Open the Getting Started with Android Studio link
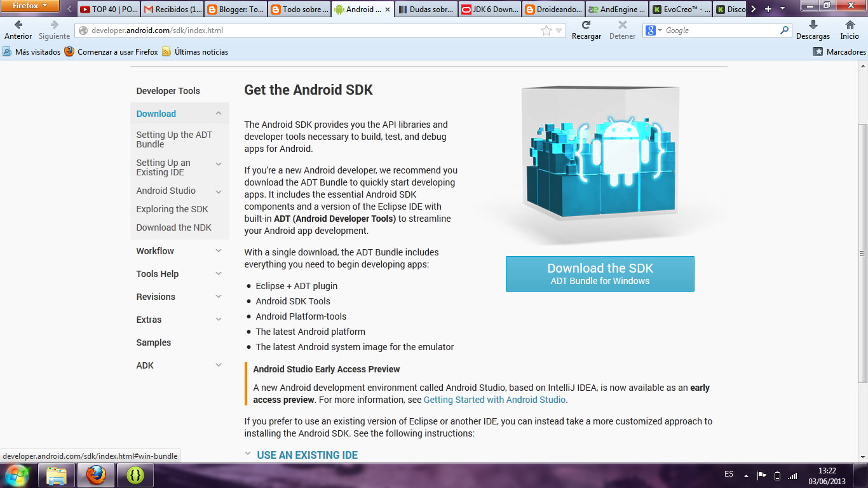This screenshot has height=488, width=868. (x=494, y=400)
